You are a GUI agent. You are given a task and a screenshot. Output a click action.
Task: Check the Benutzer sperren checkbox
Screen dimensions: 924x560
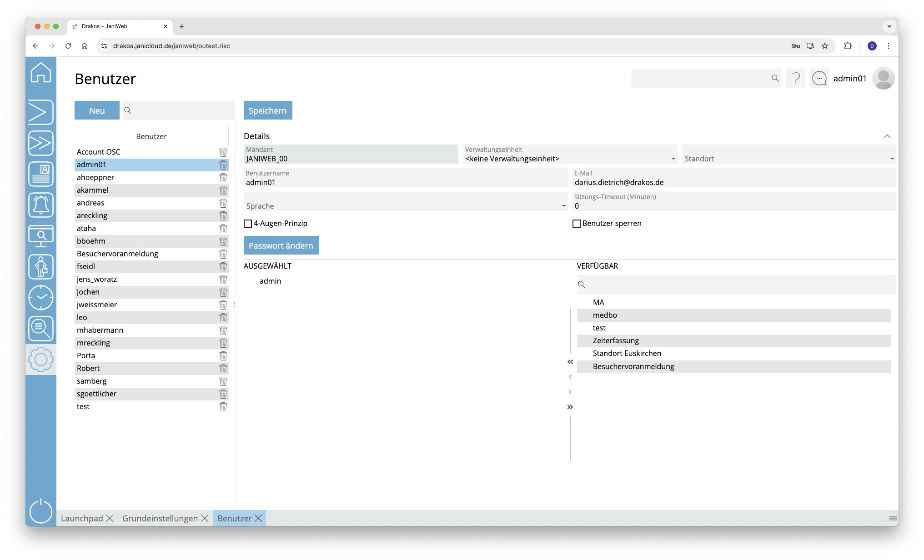pos(577,224)
